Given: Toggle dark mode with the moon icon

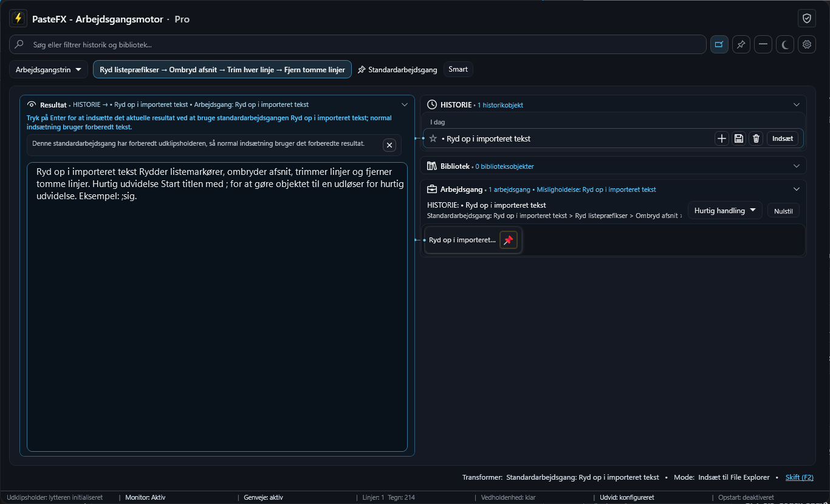Looking at the screenshot, I should point(785,44).
